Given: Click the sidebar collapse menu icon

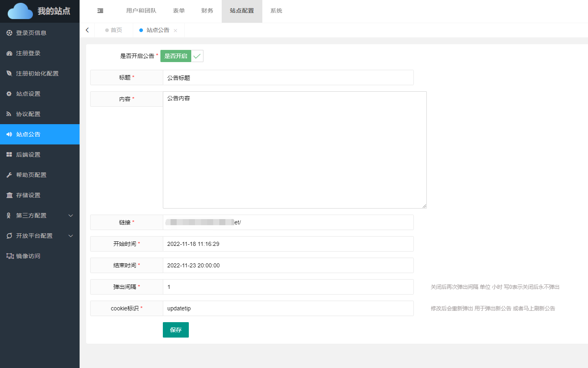Looking at the screenshot, I should (x=100, y=11).
